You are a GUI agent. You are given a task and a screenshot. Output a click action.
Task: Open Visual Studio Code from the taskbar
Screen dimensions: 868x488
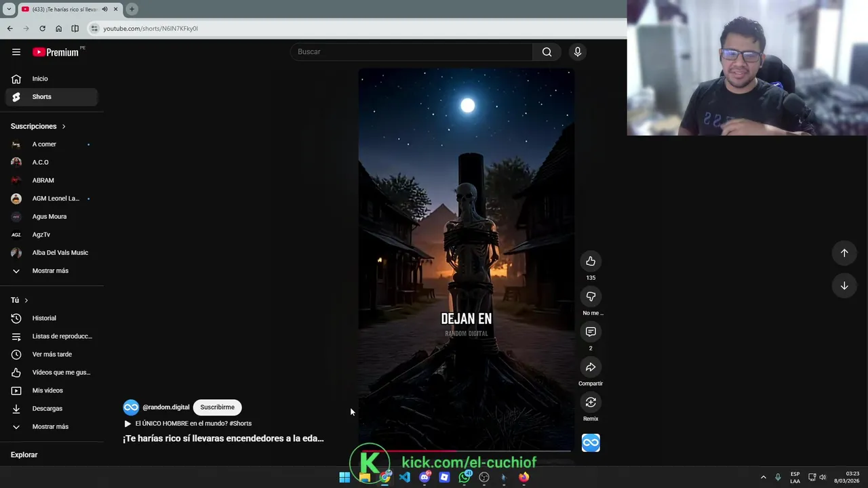pyautogui.click(x=405, y=477)
